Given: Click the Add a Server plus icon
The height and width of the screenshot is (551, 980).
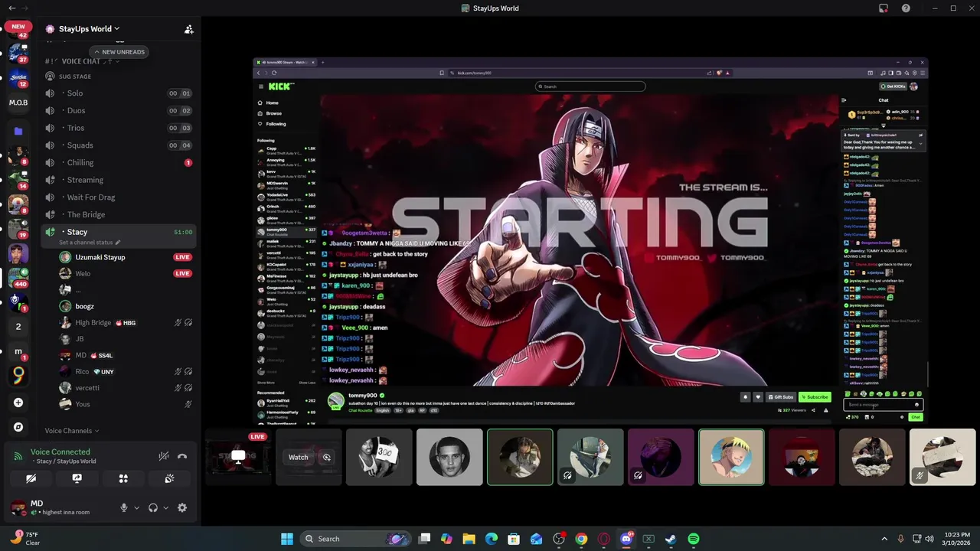Looking at the screenshot, I should point(18,403).
